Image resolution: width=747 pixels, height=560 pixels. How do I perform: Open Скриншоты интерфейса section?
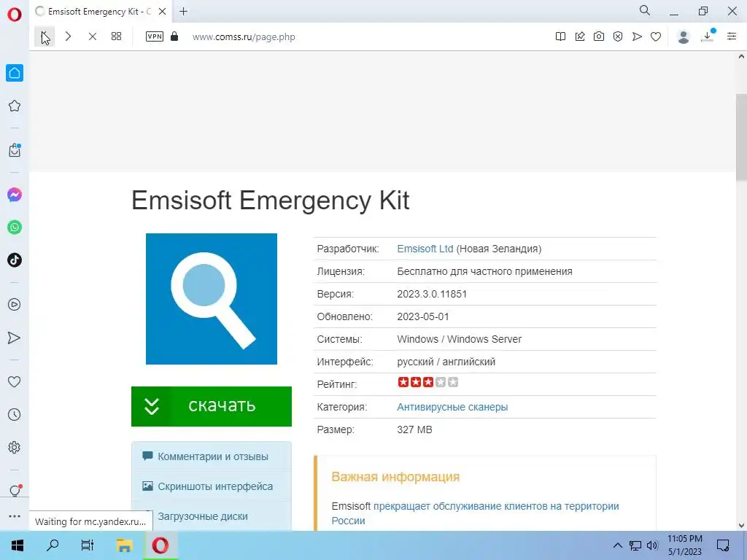click(x=212, y=486)
